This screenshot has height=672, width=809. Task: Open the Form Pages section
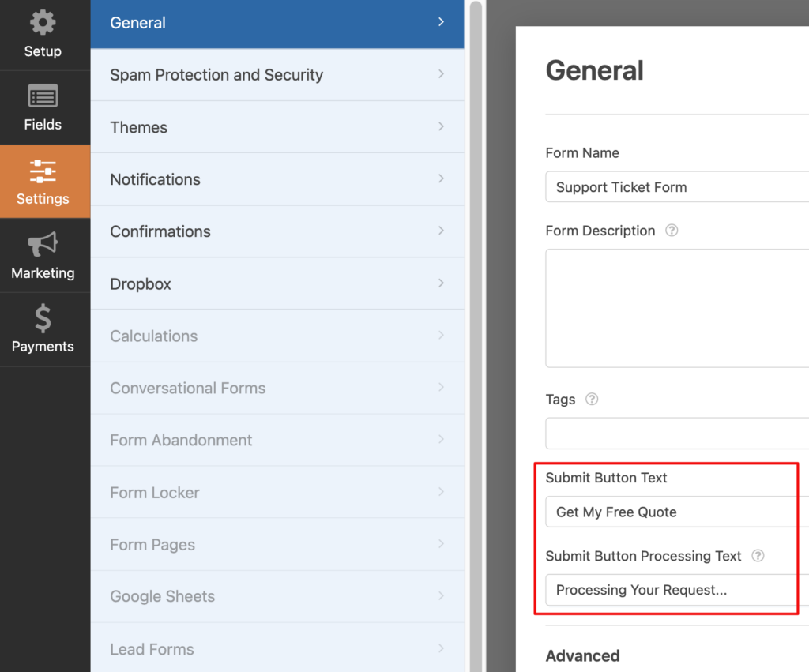click(277, 545)
